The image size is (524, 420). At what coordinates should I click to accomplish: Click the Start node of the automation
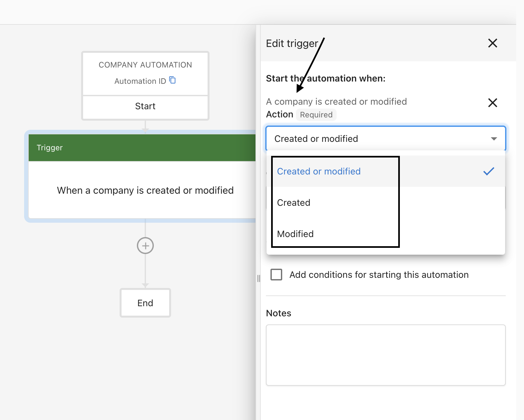click(x=145, y=106)
